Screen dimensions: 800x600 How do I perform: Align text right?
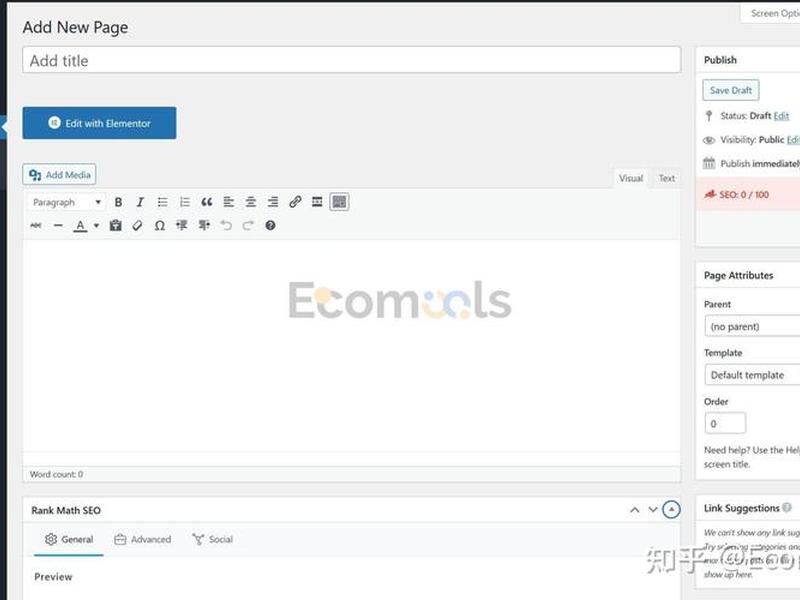click(x=273, y=202)
